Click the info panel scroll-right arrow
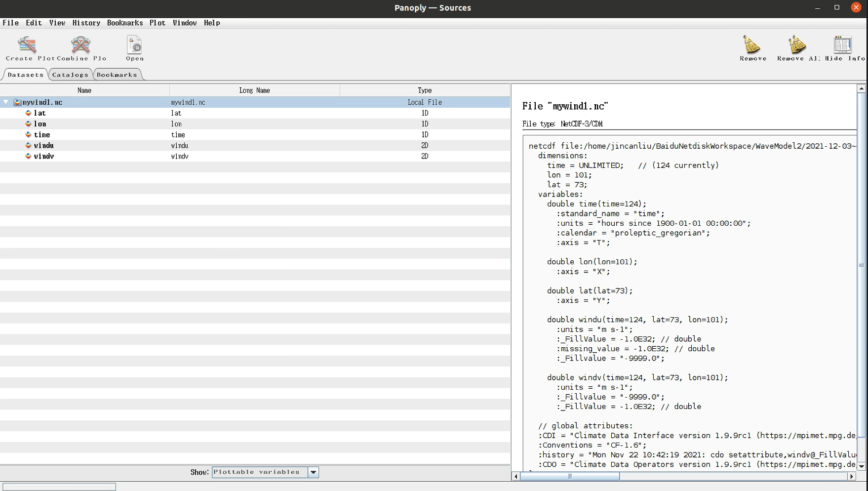Image resolution: width=868 pixels, height=491 pixels. [851, 477]
